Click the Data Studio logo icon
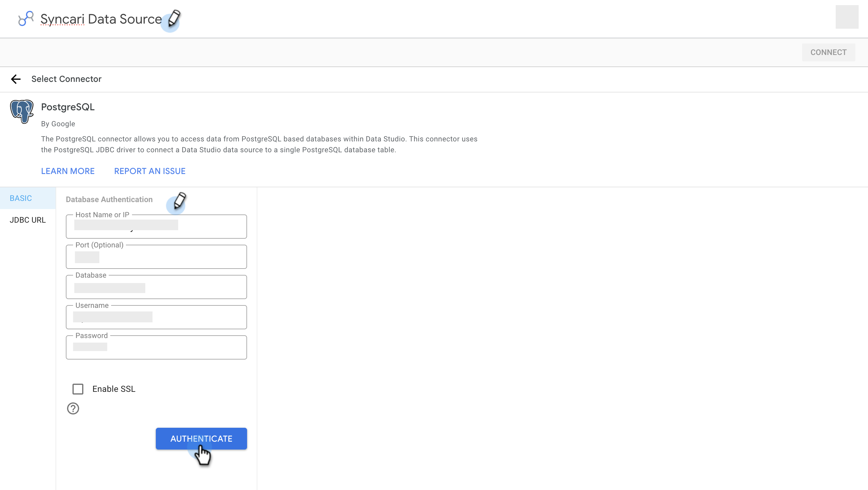 point(26,18)
